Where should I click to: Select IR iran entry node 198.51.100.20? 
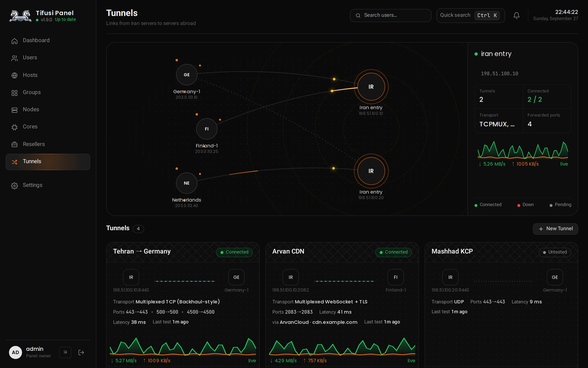pyautogui.click(x=371, y=171)
